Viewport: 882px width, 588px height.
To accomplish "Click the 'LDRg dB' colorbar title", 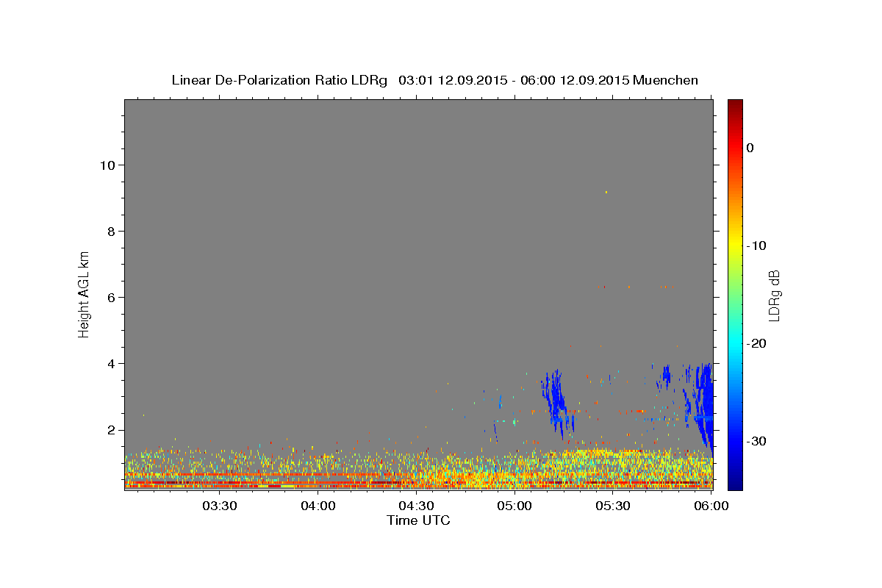I will pos(774,295).
